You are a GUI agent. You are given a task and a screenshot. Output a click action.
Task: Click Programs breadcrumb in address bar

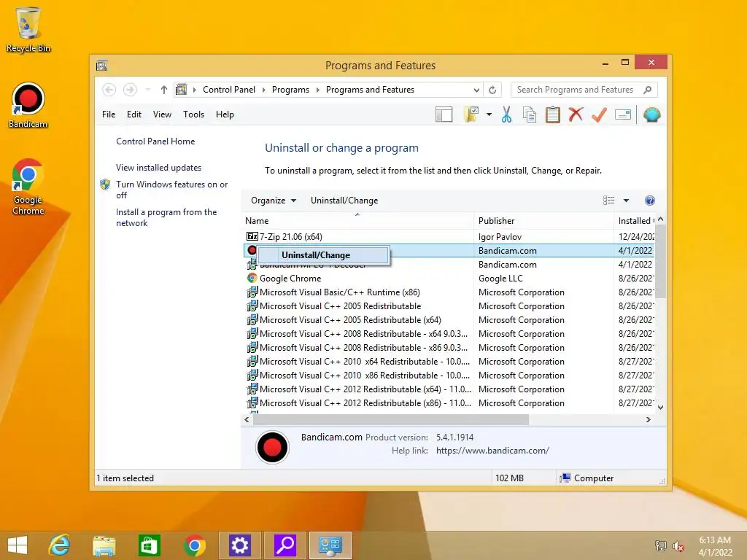pyautogui.click(x=290, y=90)
